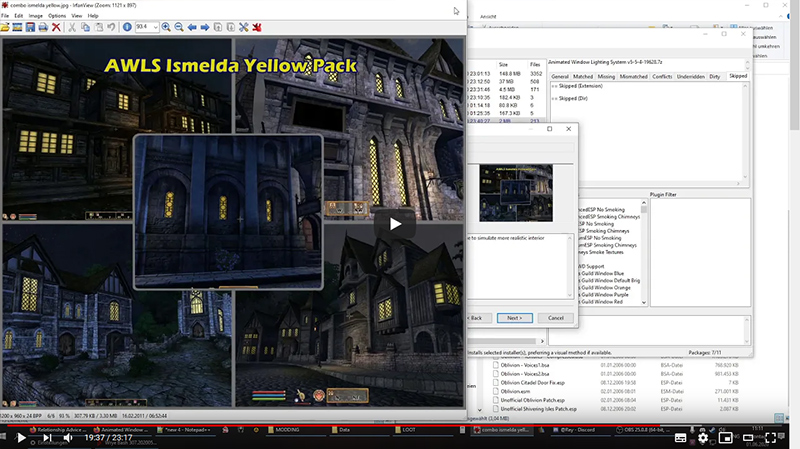Image resolution: width=800 pixels, height=449 pixels.
Task: Click the Cancel button in wizard
Action: (556, 318)
